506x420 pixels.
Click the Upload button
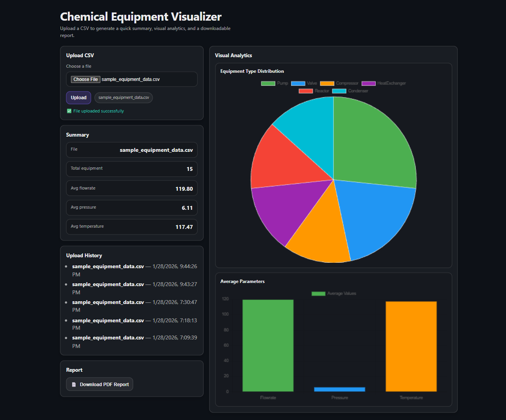[78, 97]
